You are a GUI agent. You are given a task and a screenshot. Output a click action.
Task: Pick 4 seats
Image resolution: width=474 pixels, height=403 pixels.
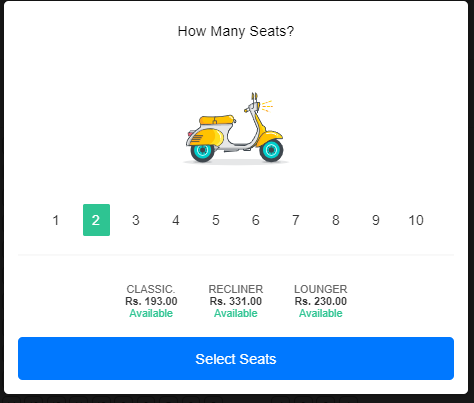click(176, 220)
